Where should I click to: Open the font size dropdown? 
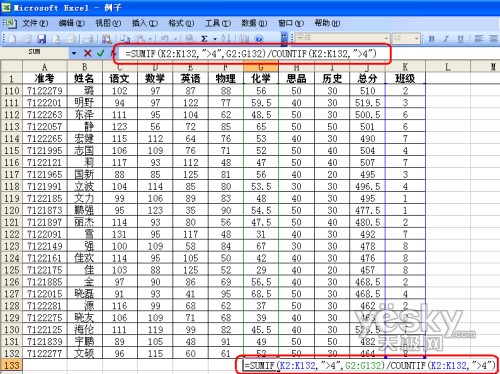click(x=416, y=39)
